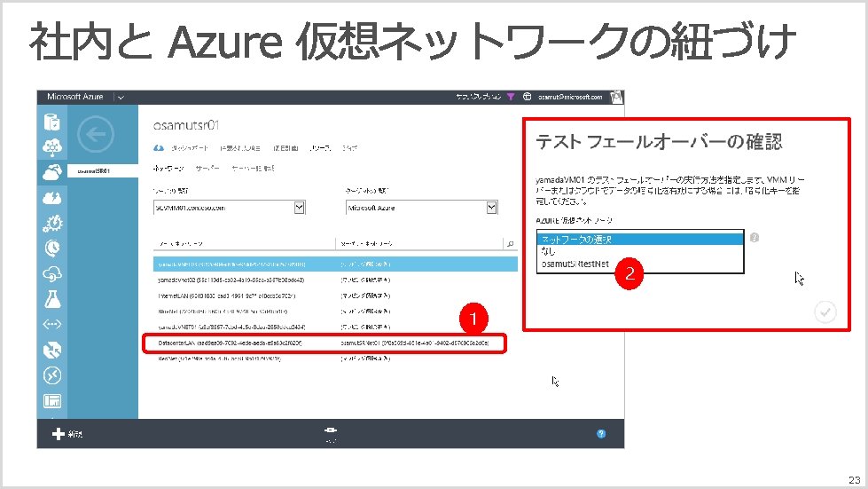868x489 pixels.
Task: Select the RedNet network row
Action: pos(335,359)
